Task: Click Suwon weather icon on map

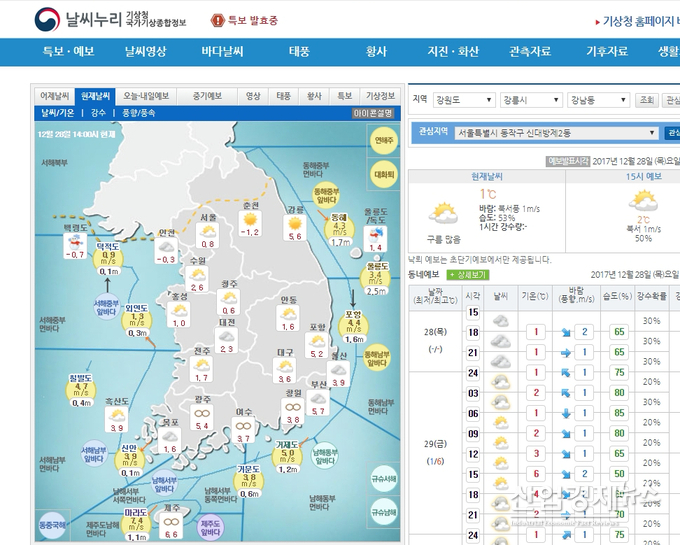Action: (x=197, y=274)
